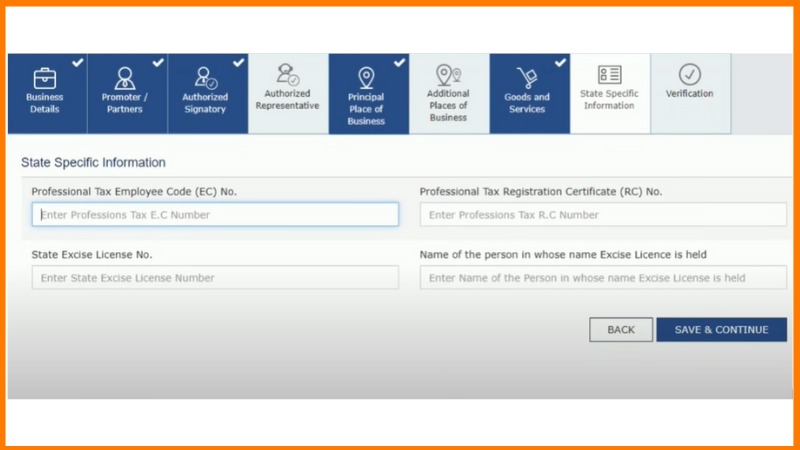Switch to the Authorized Signatory tab label

pyautogui.click(x=205, y=103)
